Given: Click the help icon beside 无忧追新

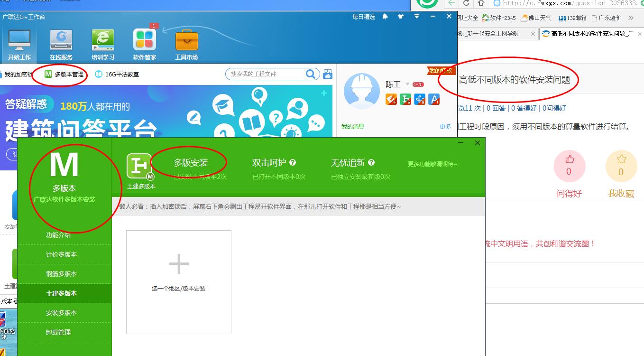Looking at the screenshot, I should click(371, 162).
